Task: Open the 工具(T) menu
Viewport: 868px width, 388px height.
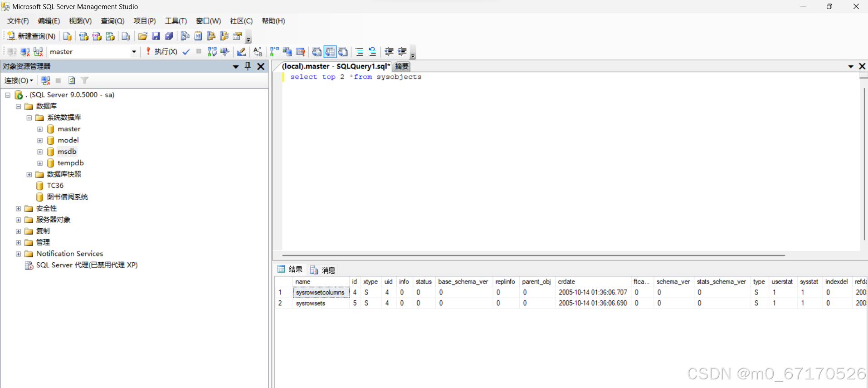Action: [x=176, y=21]
